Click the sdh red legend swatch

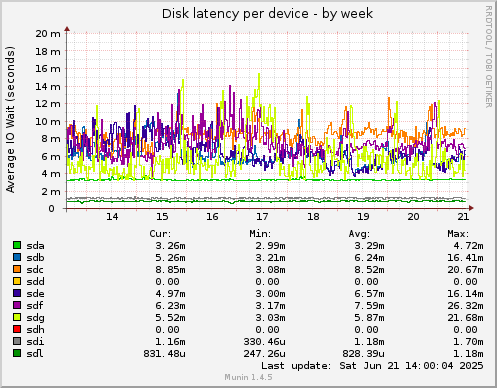[x=17, y=329]
